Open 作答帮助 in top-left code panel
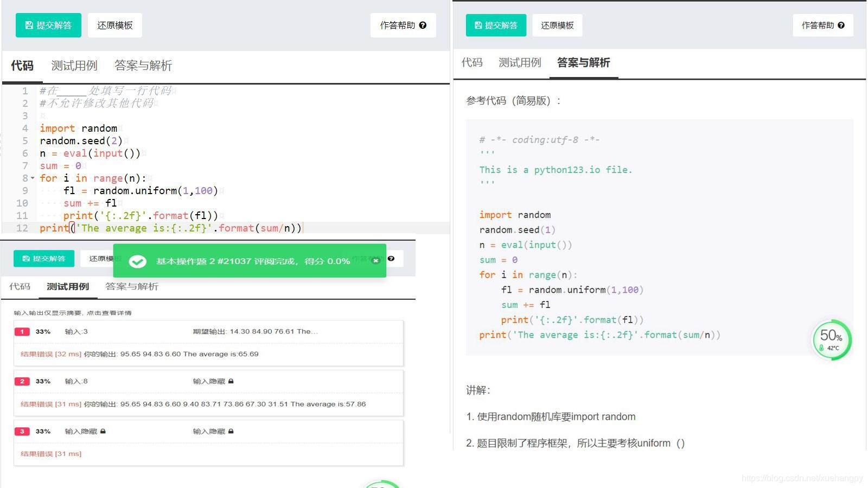Image resolution: width=868 pixels, height=488 pixels. pos(403,25)
